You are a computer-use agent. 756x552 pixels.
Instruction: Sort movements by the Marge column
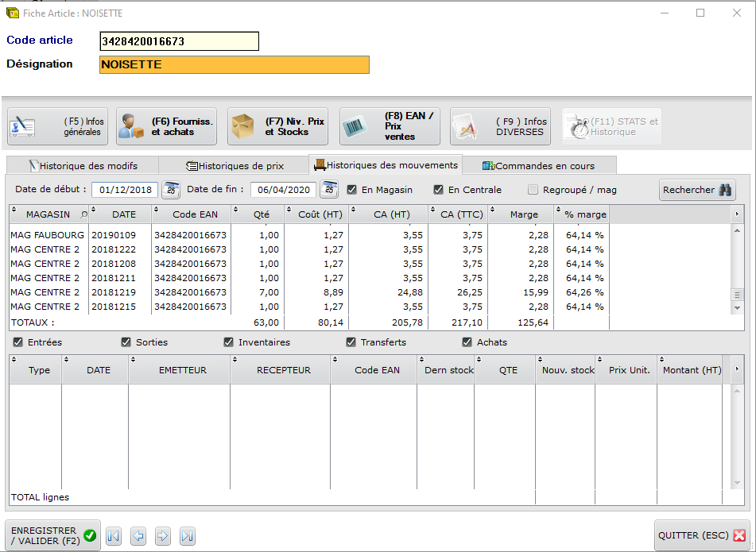click(523, 214)
